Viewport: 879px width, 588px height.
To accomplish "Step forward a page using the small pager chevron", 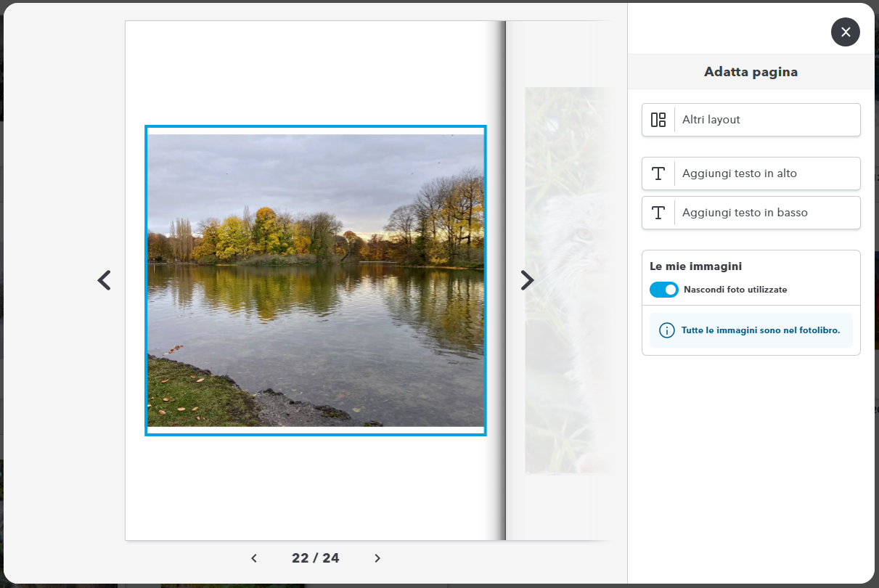I will tap(377, 558).
